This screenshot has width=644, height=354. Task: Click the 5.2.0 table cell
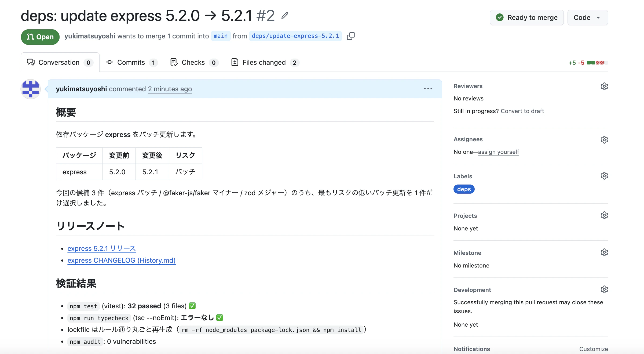pyautogui.click(x=119, y=172)
